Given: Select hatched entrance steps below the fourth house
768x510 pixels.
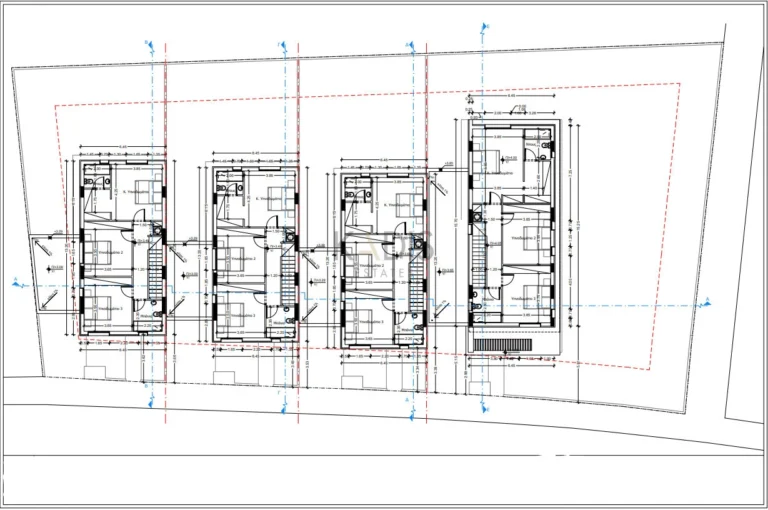Looking at the screenshot, I should coord(503,345).
